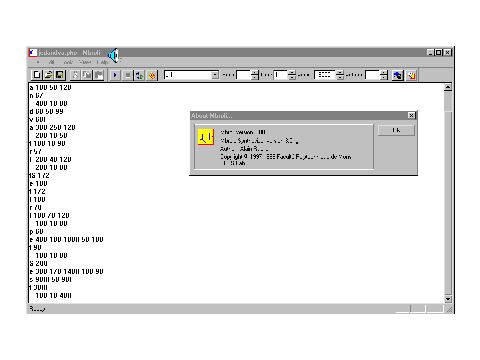The height and width of the screenshot is (360, 480).
Task: Open the Edit menu
Action: 52,62
